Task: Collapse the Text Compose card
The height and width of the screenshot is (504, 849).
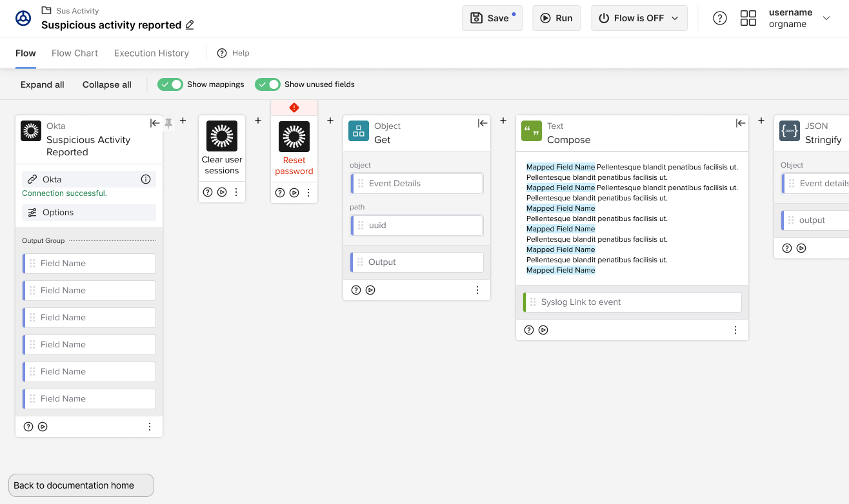Action: coord(741,123)
